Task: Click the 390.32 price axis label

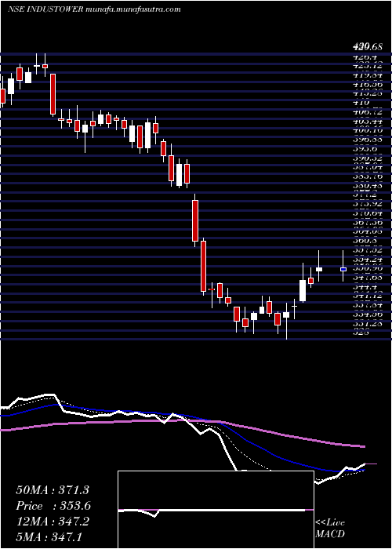Action: pyautogui.click(x=368, y=158)
